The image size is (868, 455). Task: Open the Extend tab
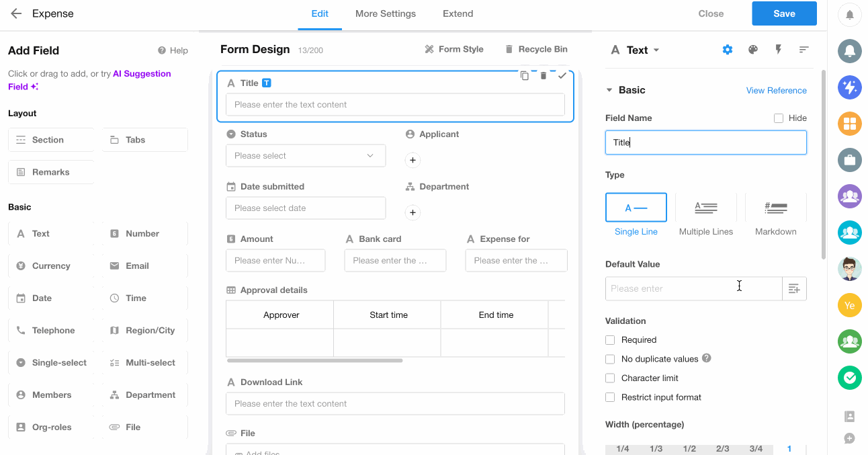[x=458, y=13]
